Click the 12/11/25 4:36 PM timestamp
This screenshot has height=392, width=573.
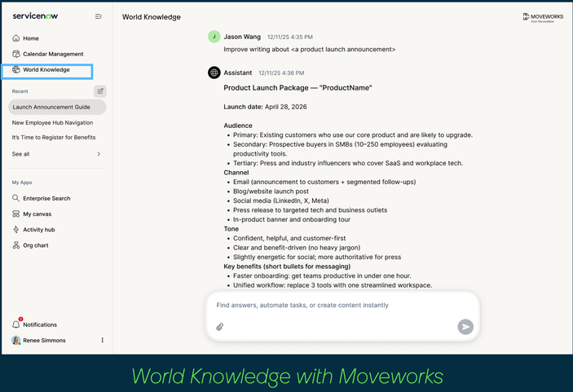point(281,73)
